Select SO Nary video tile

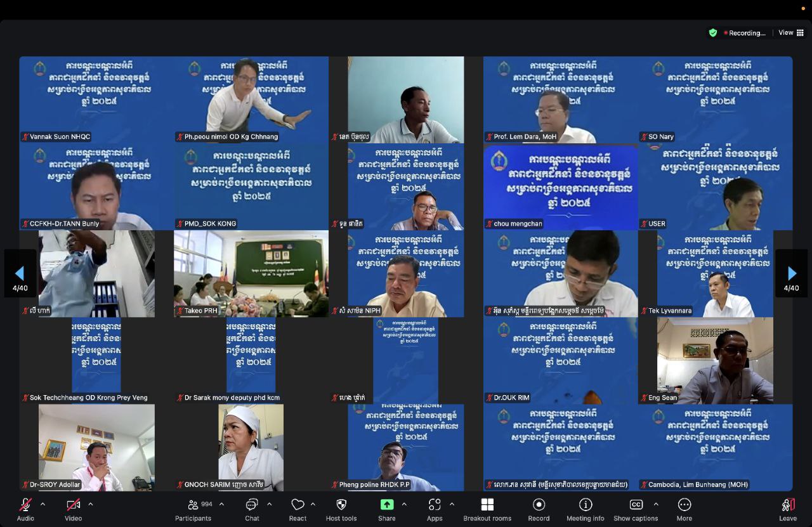pos(716,100)
